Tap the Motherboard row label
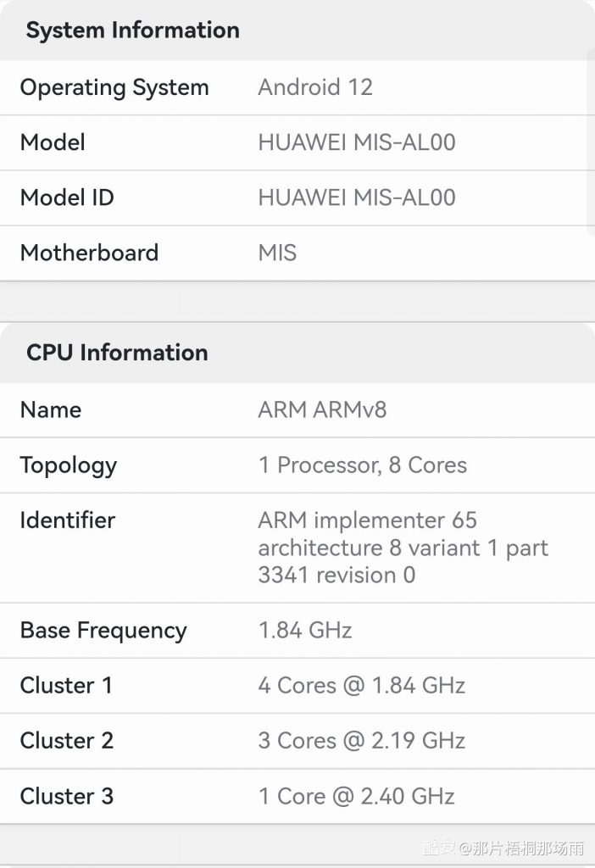 click(x=90, y=253)
